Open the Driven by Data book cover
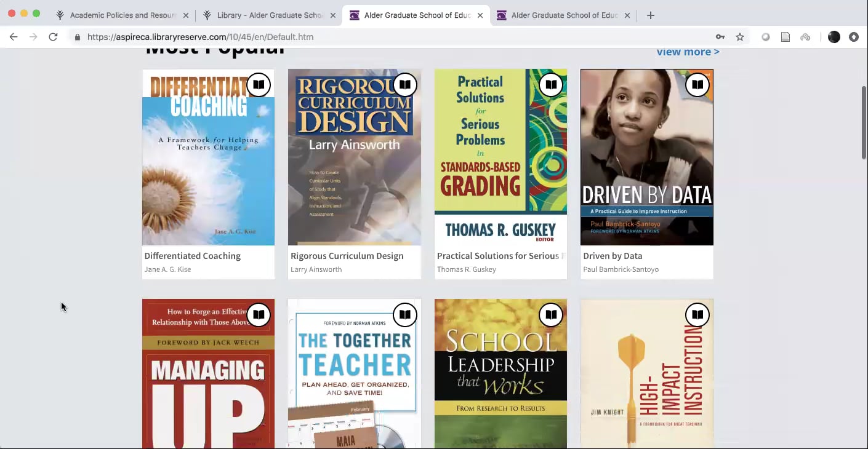 pyautogui.click(x=647, y=157)
